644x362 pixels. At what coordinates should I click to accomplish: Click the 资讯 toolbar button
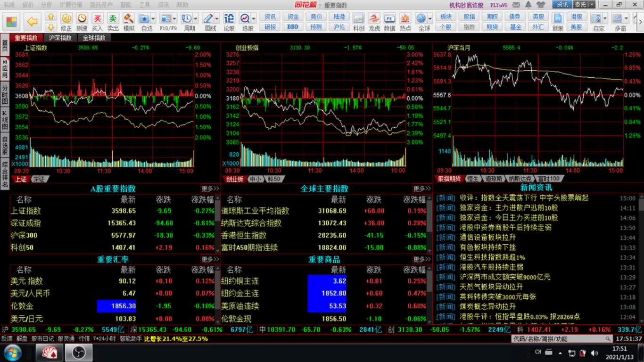coord(270,16)
